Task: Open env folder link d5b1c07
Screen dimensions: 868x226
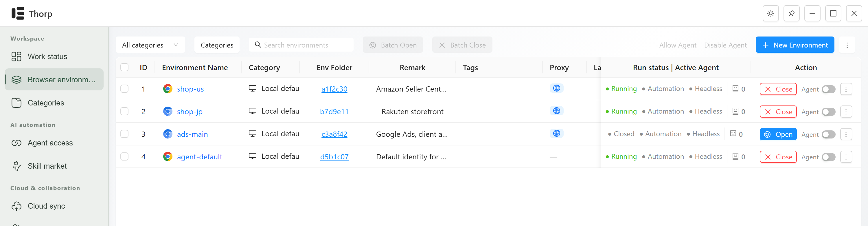Action: click(334, 157)
